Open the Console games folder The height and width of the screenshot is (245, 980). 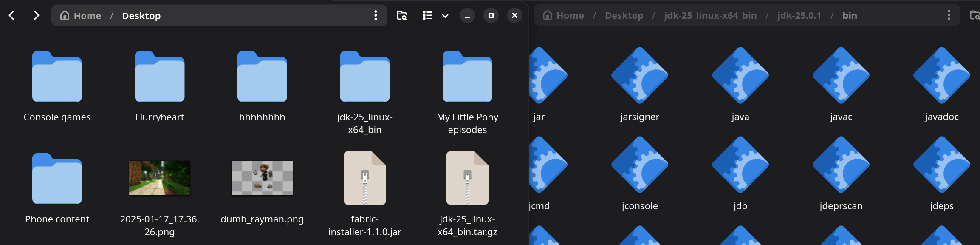pos(57,77)
